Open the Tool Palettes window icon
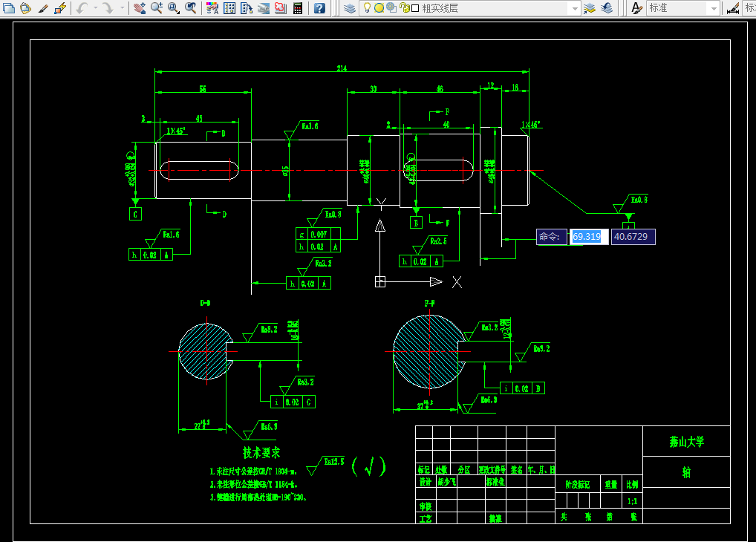 point(247,7)
